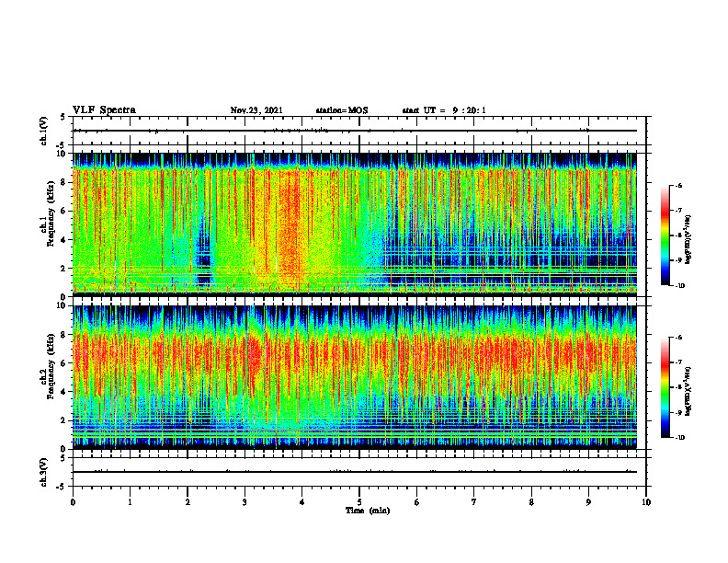Click the "4" kHz tick of ch.2 frequency axis
This screenshot has width=728, height=563.
coord(63,392)
